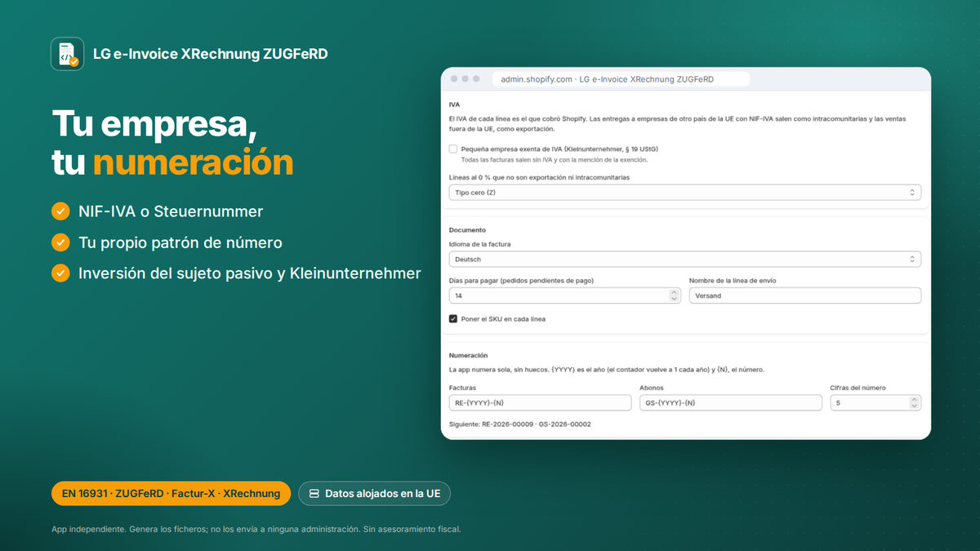This screenshot has height=551, width=980.
Task: Click the checkmark icon beside Inversión del sujeto pasivo
Action: point(60,273)
